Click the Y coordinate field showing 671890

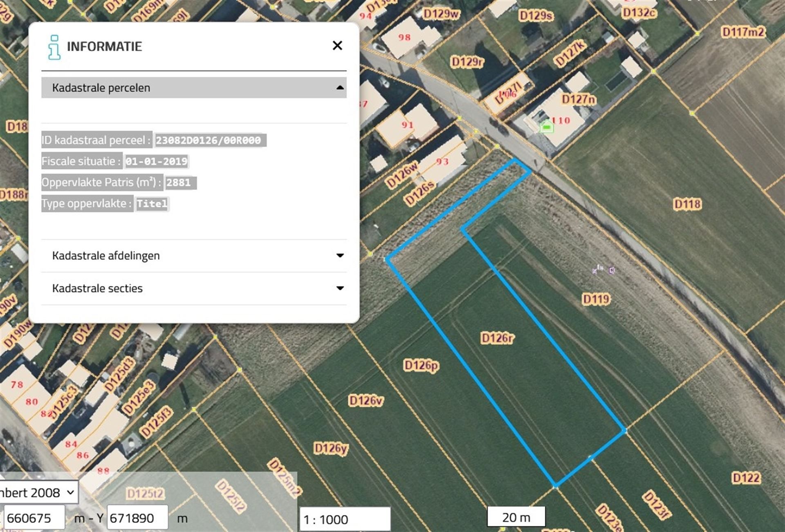137,518
